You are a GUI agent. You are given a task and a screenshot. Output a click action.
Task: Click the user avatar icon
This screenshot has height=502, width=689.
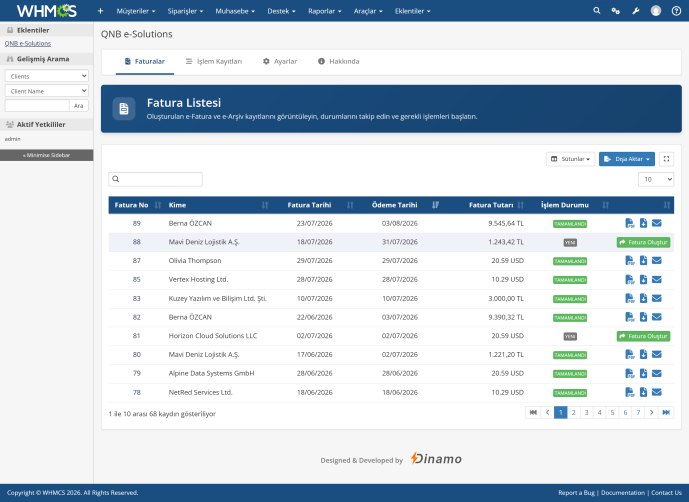(656, 11)
